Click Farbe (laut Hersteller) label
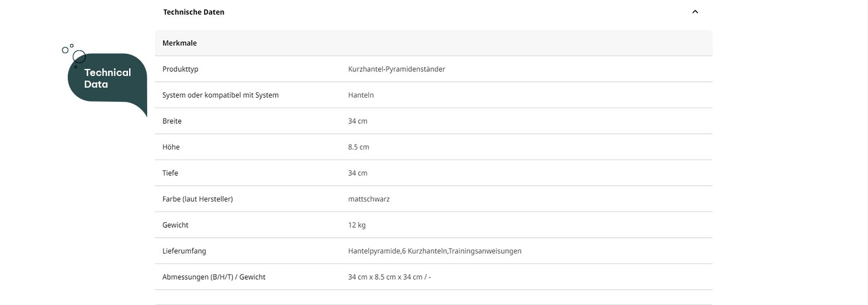 (197, 199)
